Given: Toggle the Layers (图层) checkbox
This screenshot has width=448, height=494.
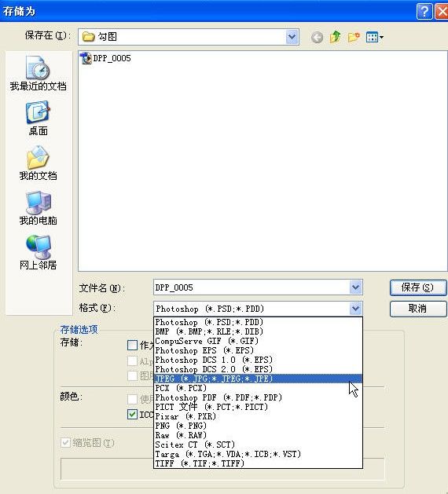Looking at the screenshot, I should [132, 375].
